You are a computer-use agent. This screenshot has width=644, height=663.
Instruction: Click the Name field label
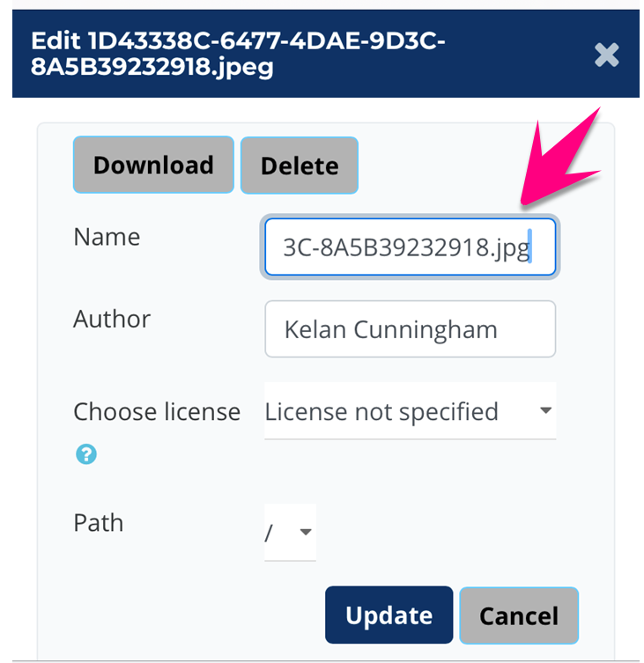click(x=107, y=237)
